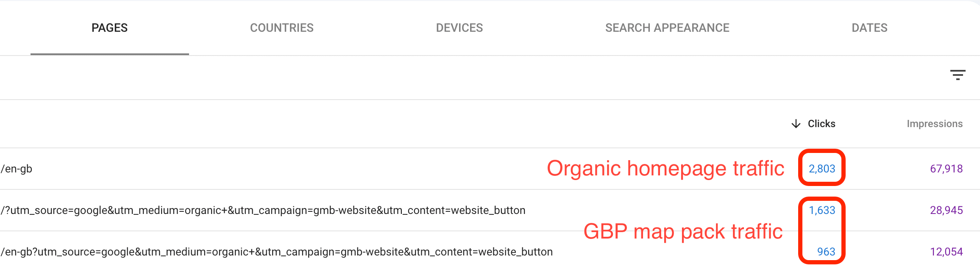Click the active tab underline indicator

pos(109,55)
